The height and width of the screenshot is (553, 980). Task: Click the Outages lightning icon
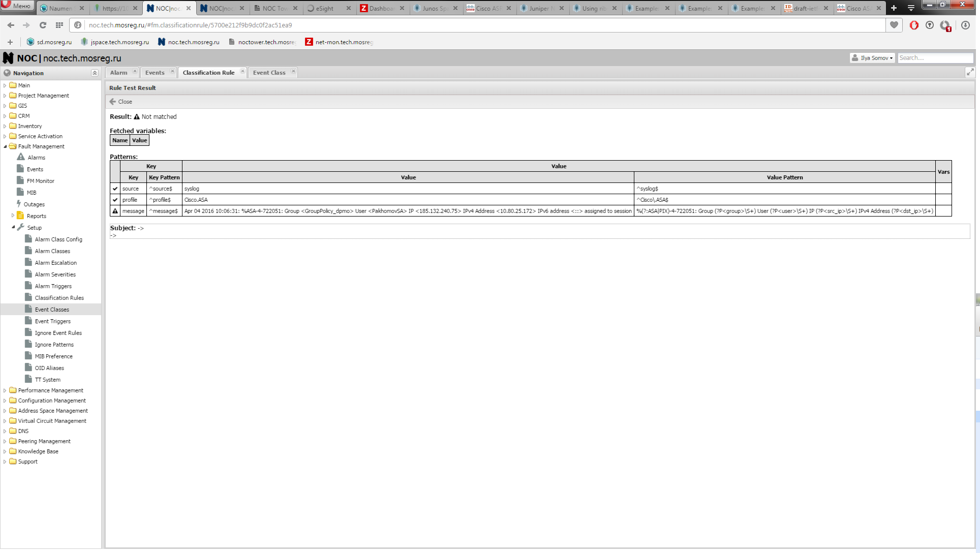coord(19,204)
